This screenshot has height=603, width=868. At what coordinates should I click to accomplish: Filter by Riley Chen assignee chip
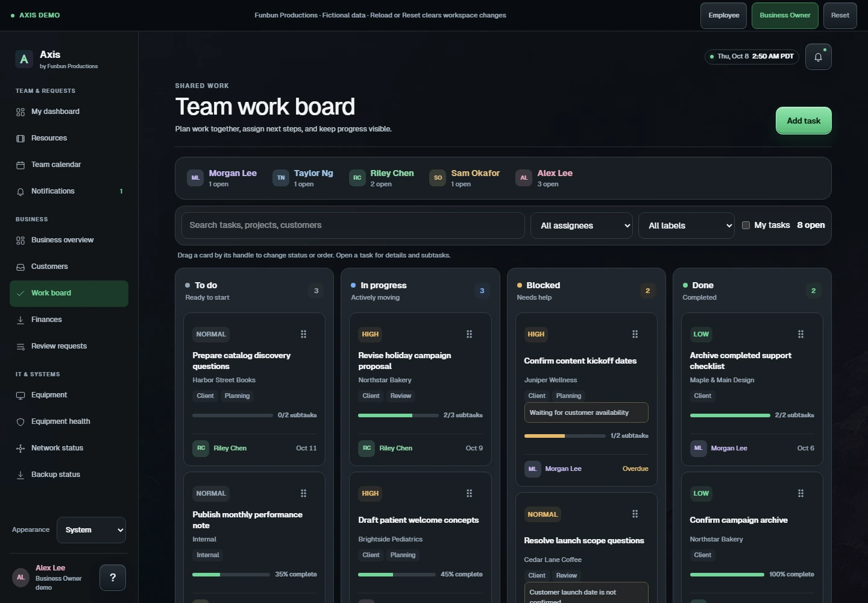(382, 178)
